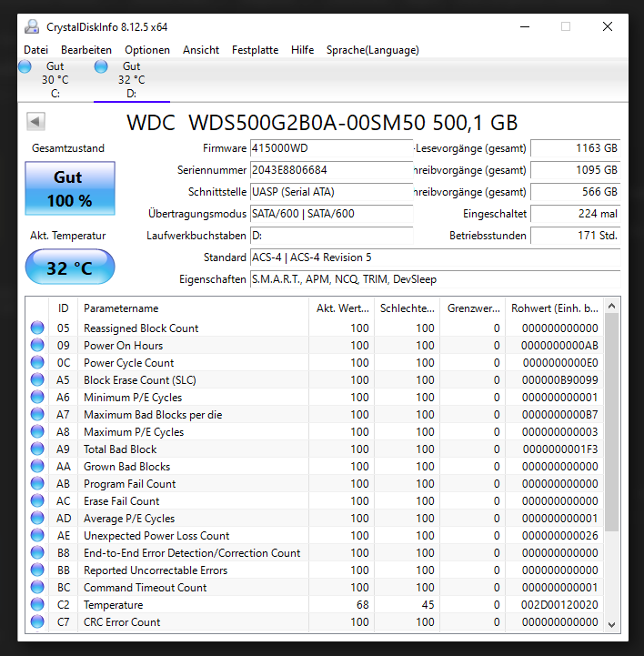Click the Schnittstelle field UASP (Serial ATA)
Screen dimensions: 644x656
coord(331,192)
